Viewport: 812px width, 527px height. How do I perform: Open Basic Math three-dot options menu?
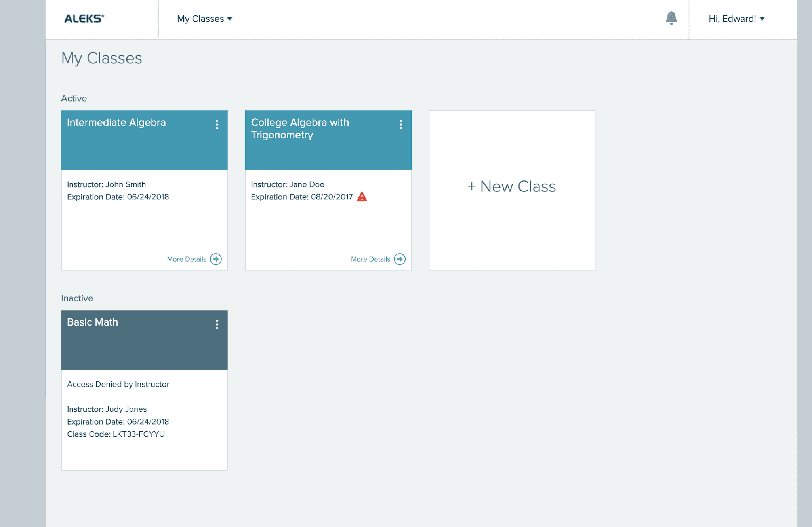click(x=217, y=324)
